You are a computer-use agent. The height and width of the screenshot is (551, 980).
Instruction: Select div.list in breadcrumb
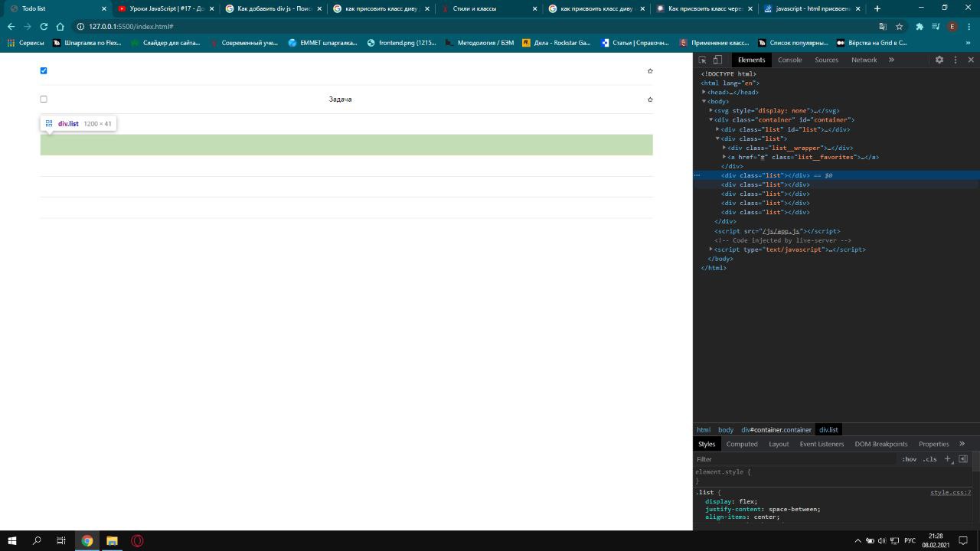(x=828, y=430)
